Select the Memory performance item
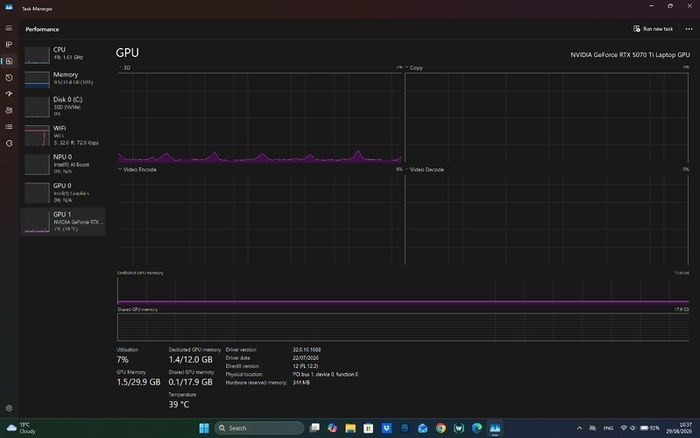Viewport: 700px width, 438px height. click(63, 79)
